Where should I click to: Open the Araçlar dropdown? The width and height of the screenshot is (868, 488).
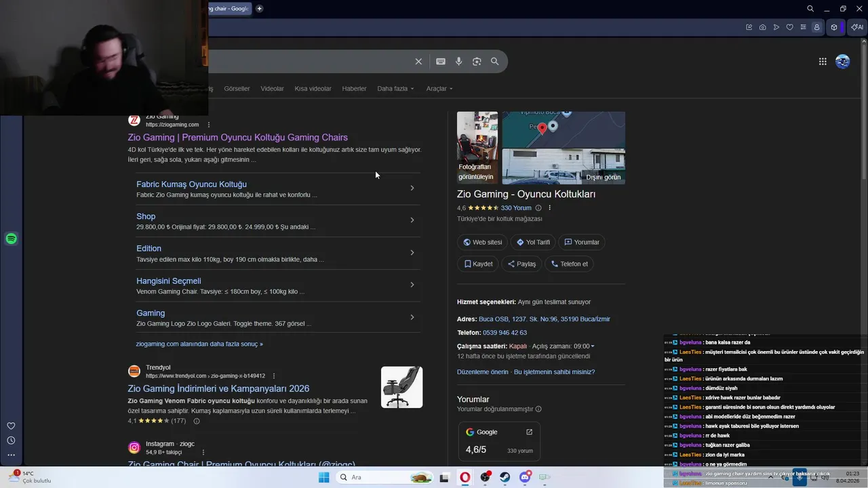[x=439, y=89]
